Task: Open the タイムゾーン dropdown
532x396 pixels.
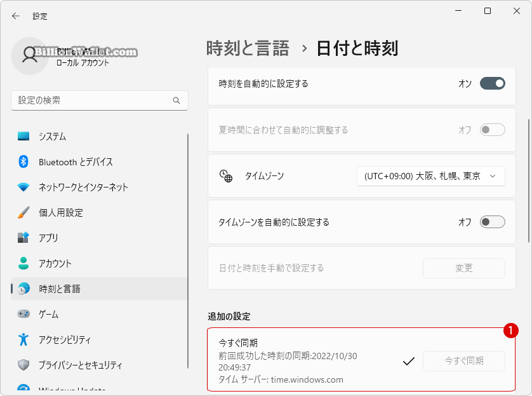Action: [430, 176]
